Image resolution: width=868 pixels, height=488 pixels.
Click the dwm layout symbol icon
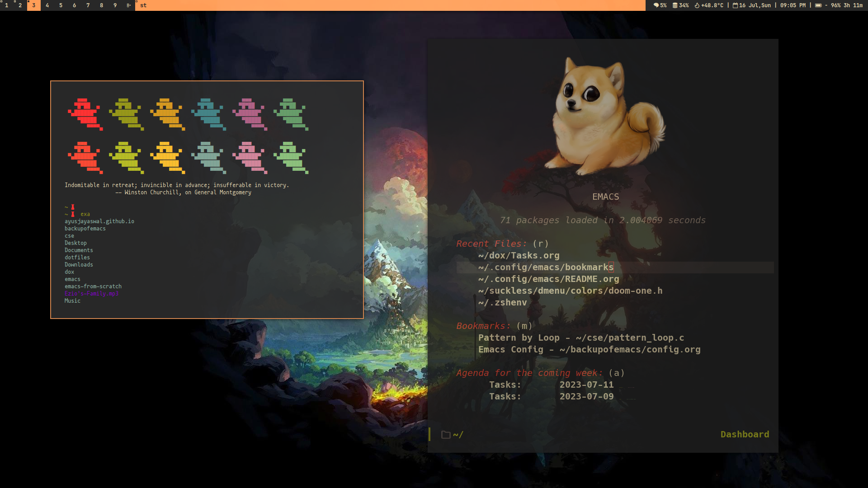point(128,5)
